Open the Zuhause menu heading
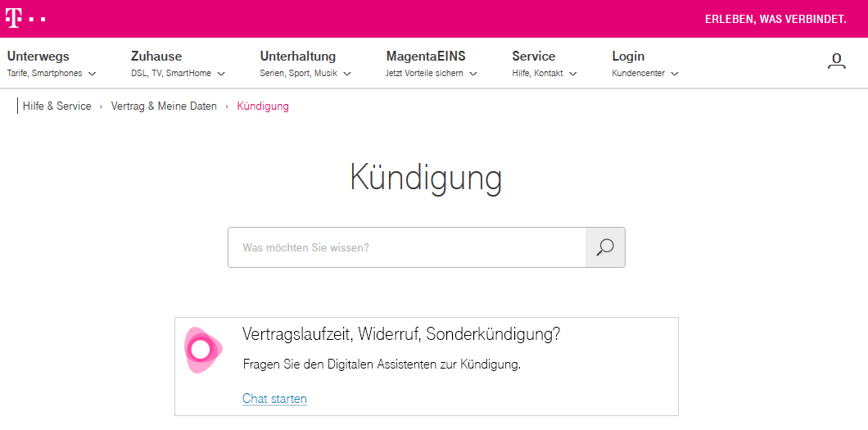Image resolution: width=868 pixels, height=430 pixels. [156, 57]
